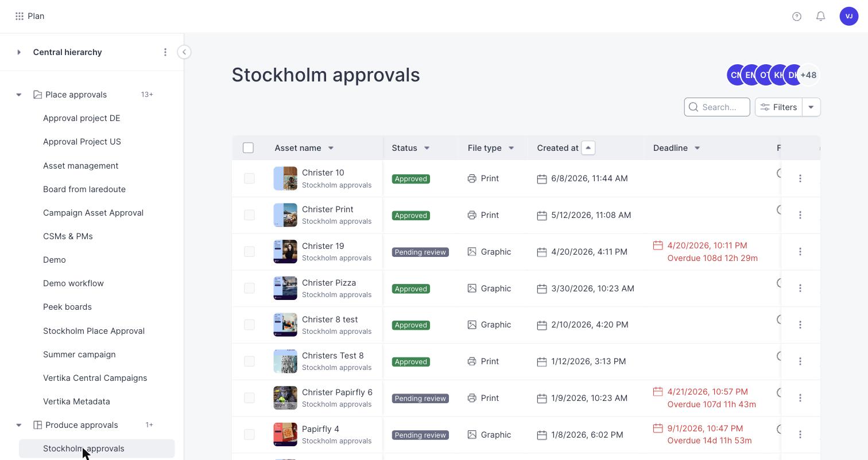The image size is (868, 460).
Task: Collapse the sidebar with the chevron button
Action: coord(184,52)
